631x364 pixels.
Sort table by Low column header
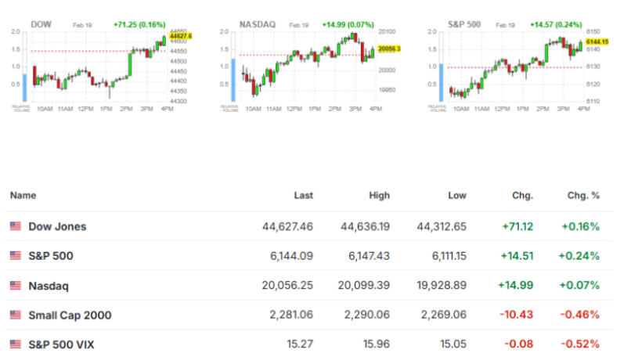click(x=457, y=196)
